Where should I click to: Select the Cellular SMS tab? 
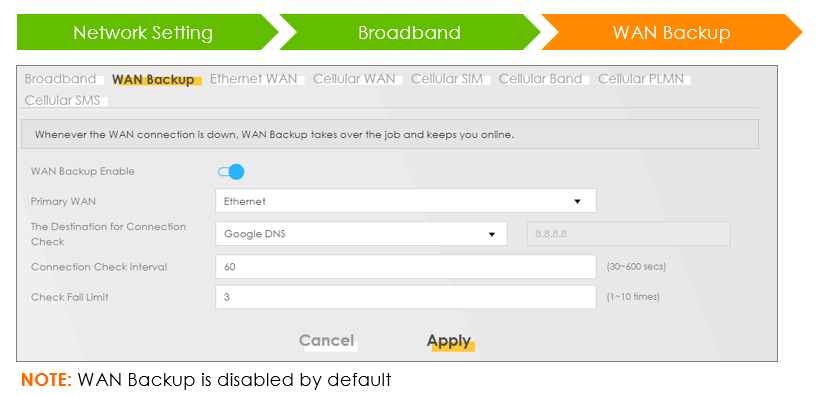pyautogui.click(x=62, y=100)
